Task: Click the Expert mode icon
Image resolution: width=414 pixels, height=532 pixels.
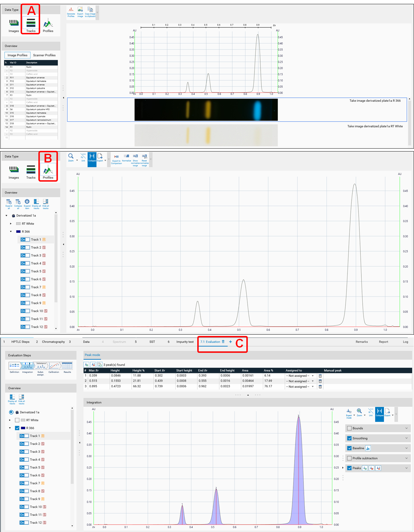Action: coord(349,412)
